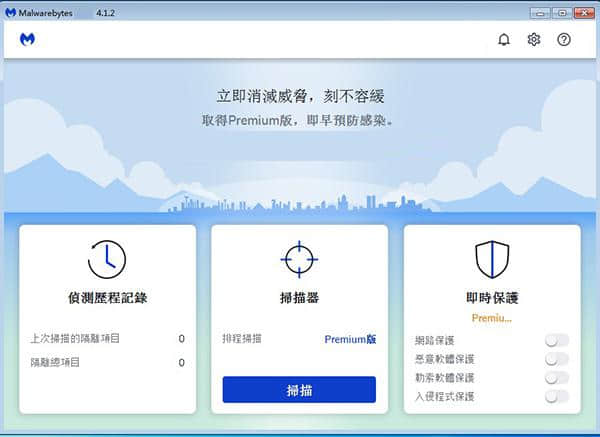Toggle 惡意軟體保護 switch
This screenshot has width=600, height=437.
point(557,359)
